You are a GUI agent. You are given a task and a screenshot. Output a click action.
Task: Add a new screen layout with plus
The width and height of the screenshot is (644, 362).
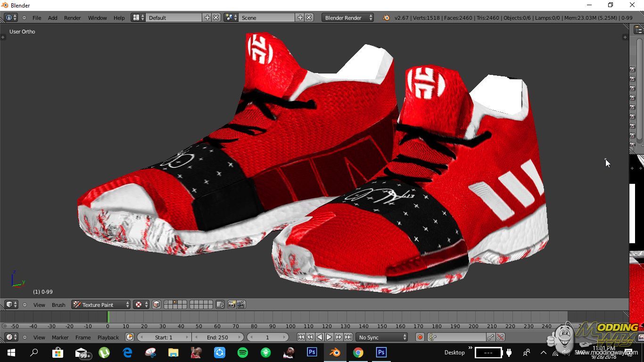click(x=207, y=17)
